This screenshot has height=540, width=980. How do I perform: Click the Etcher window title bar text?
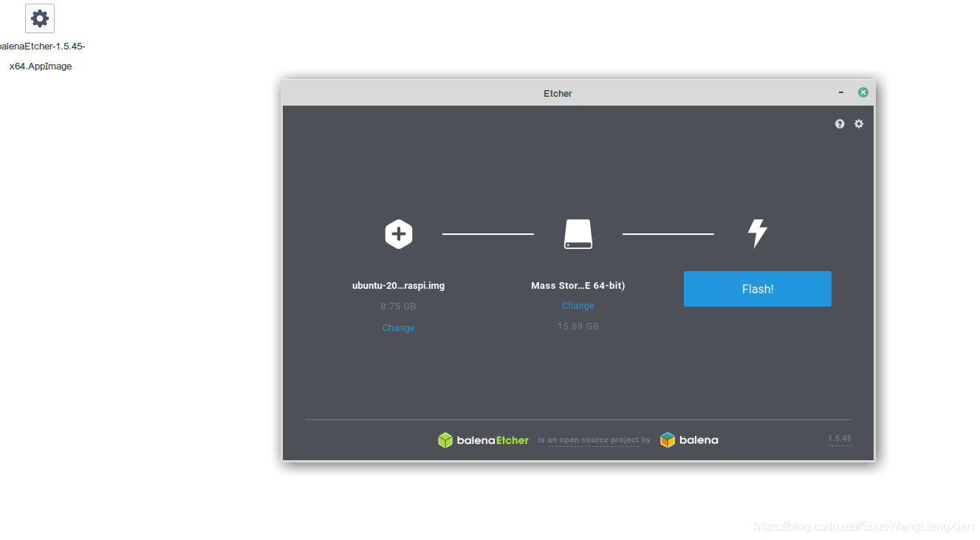point(558,93)
